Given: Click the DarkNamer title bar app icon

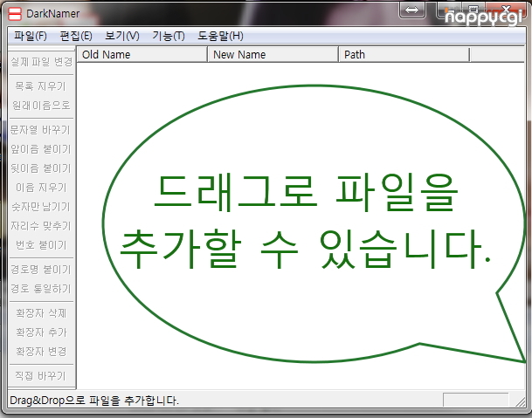Looking at the screenshot, I should [x=15, y=14].
